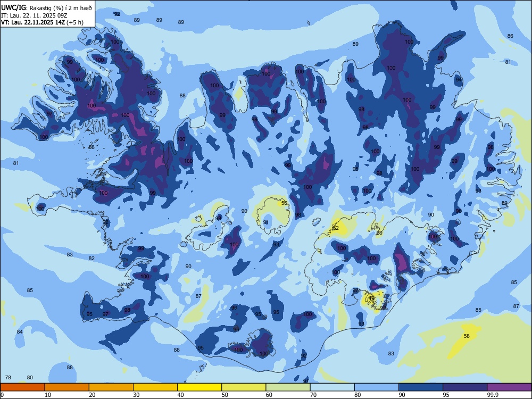
Task: Click the '84' humidity value on the map
Action: coord(20,331)
